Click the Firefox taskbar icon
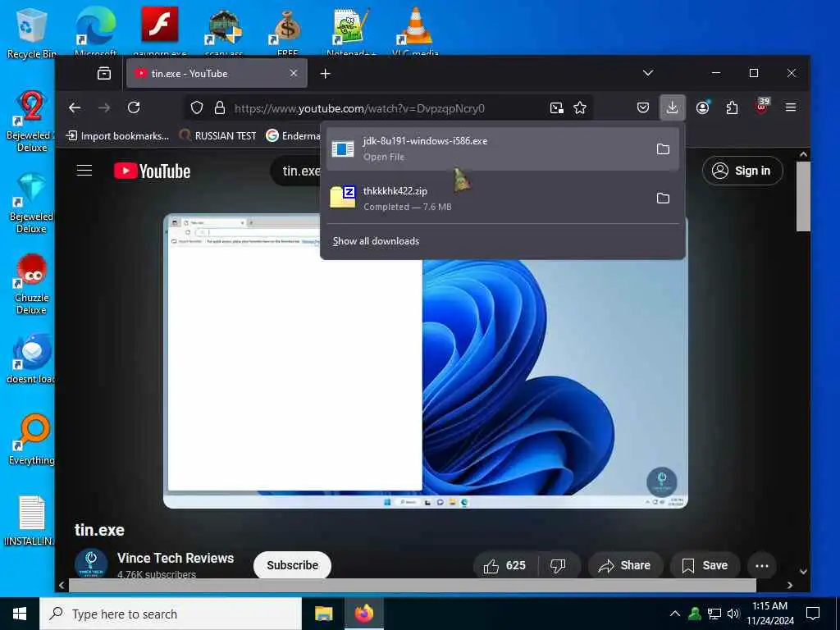 [363, 614]
